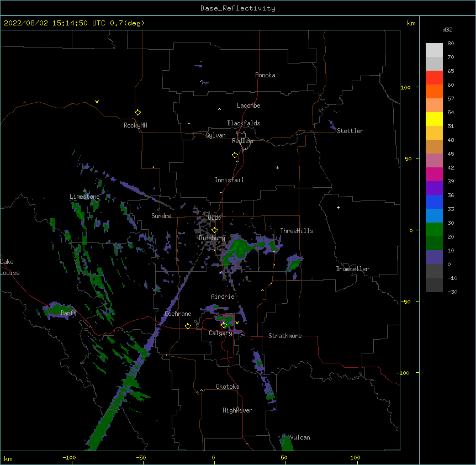Click the Blackfalds label
Screen dimensions: 476x465
(x=244, y=123)
